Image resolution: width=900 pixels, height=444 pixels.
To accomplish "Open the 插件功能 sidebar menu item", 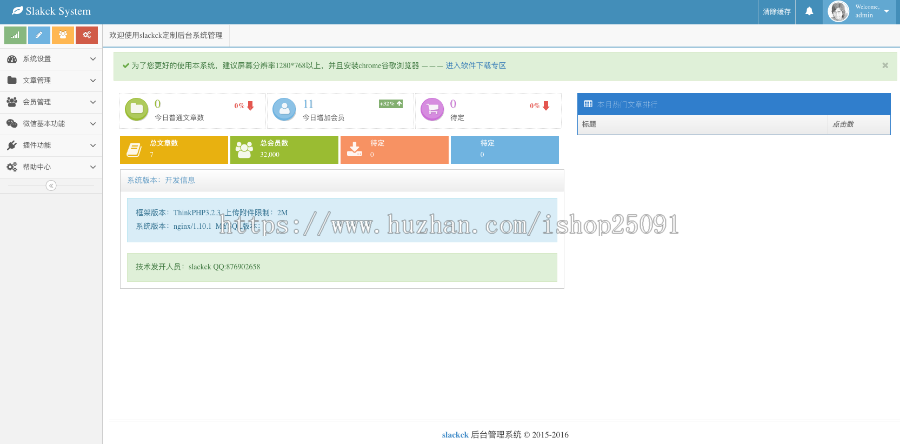I will (x=51, y=146).
